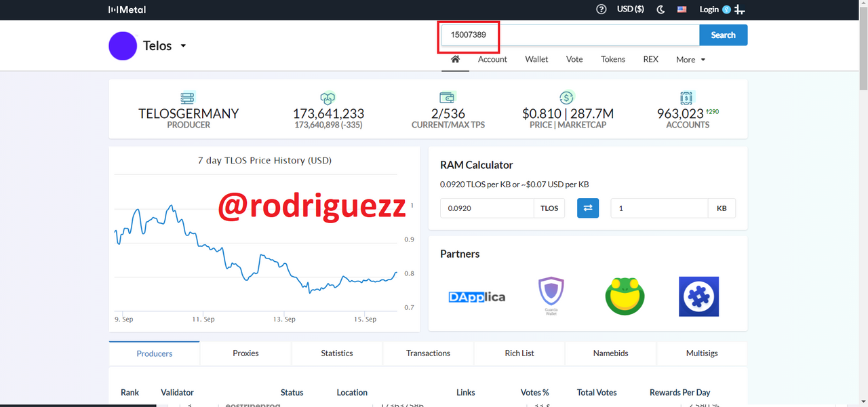Sort by the Validator column header
868x407 pixels.
pos(177,393)
